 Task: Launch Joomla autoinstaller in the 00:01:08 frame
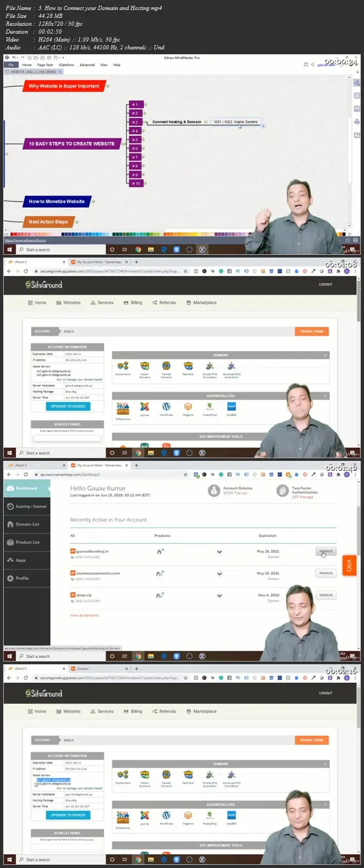pos(145,409)
